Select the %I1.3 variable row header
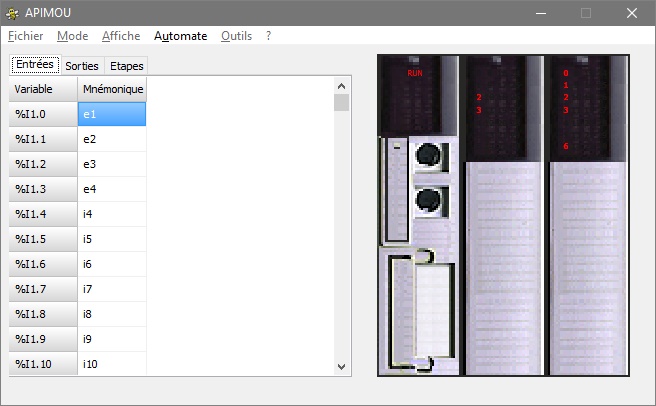The image size is (656, 406). click(43, 189)
